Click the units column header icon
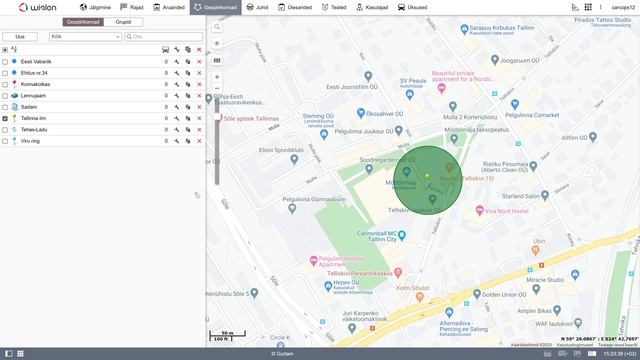The width and height of the screenshot is (640, 360). tap(165, 50)
